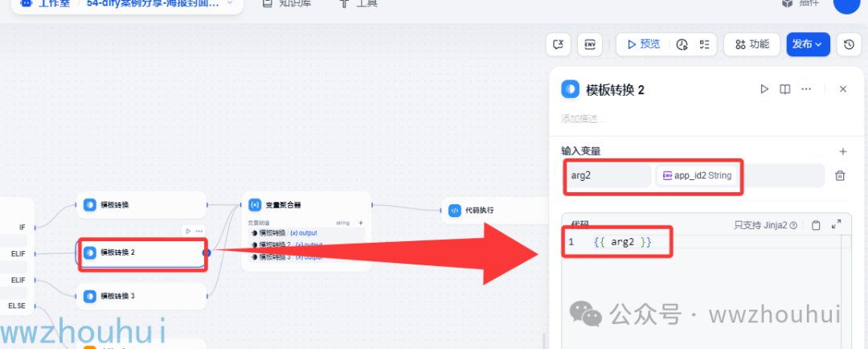Click the 模板转换 2 panel node icon
Screen dimensions: 868x349
point(570,89)
